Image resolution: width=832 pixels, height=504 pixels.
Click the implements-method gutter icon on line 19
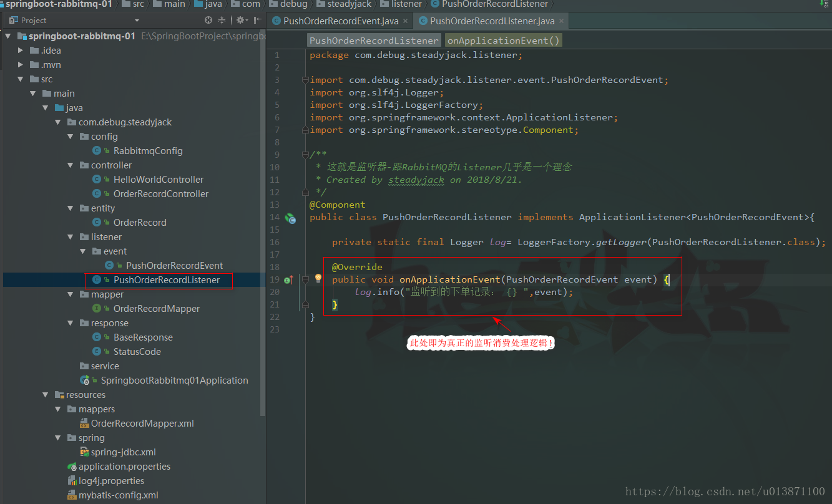(288, 280)
